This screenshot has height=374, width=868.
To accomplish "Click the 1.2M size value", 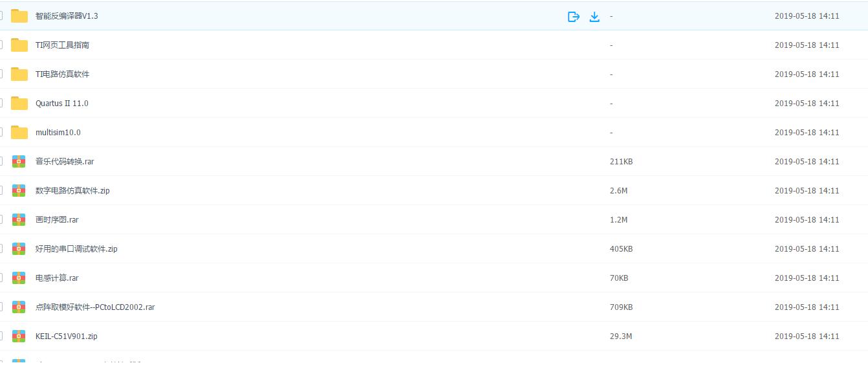I will coord(619,220).
